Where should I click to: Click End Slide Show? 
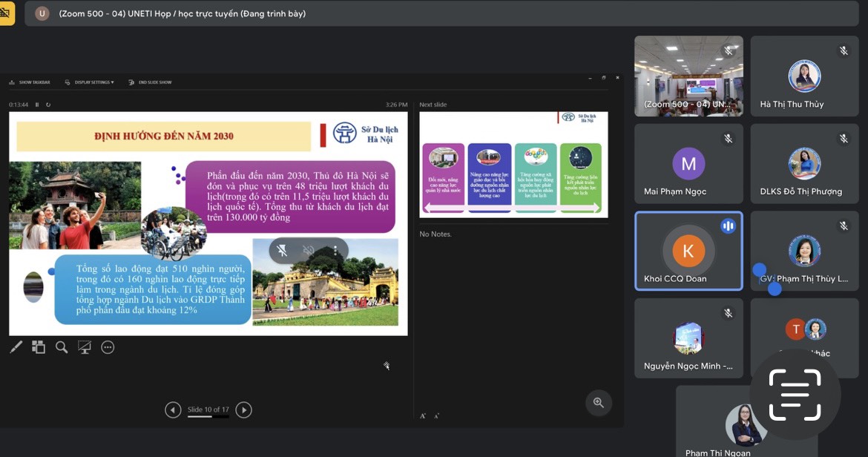[151, 82]
